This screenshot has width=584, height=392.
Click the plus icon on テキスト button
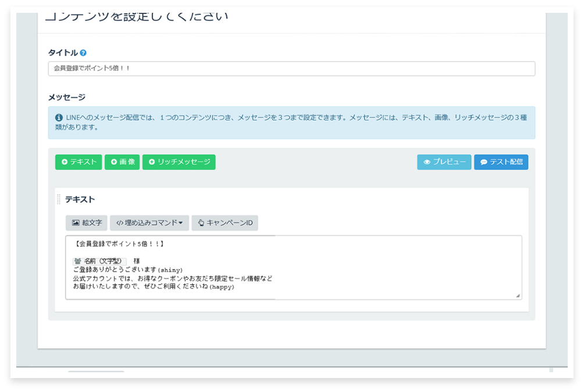[x=66, y=162]
